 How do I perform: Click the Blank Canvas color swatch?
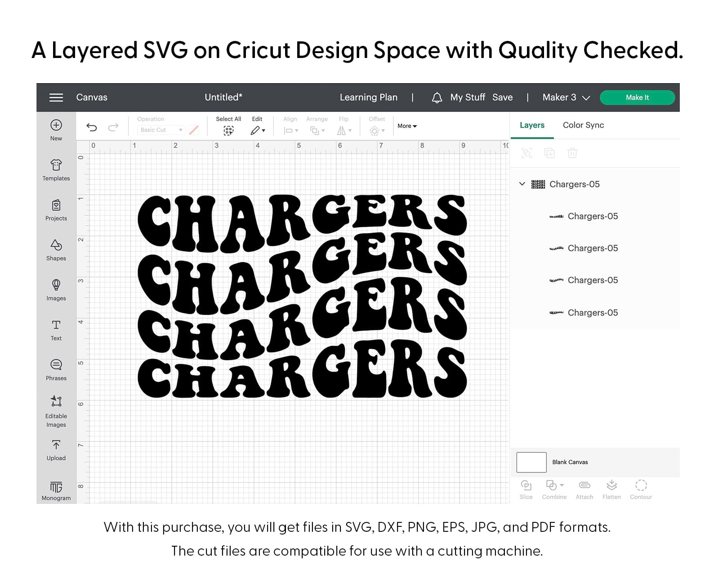pos(531,462)
